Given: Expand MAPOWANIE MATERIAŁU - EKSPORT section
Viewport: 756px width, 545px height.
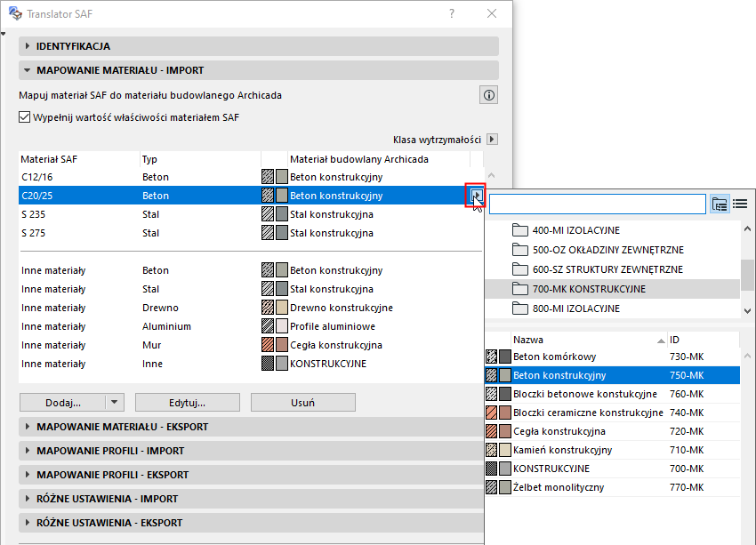Looking at the screenshot, I should tap(251, 427).
